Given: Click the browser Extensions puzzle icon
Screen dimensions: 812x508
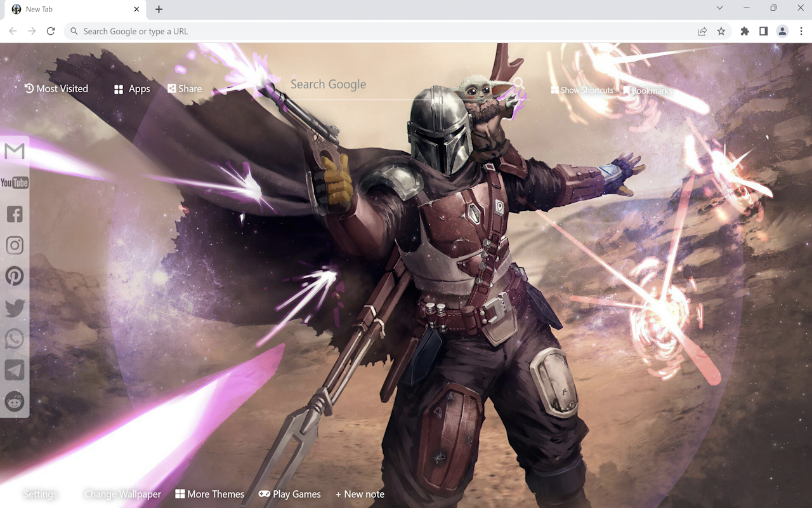Looking at the screenshot, I should [x=744, y=30].
